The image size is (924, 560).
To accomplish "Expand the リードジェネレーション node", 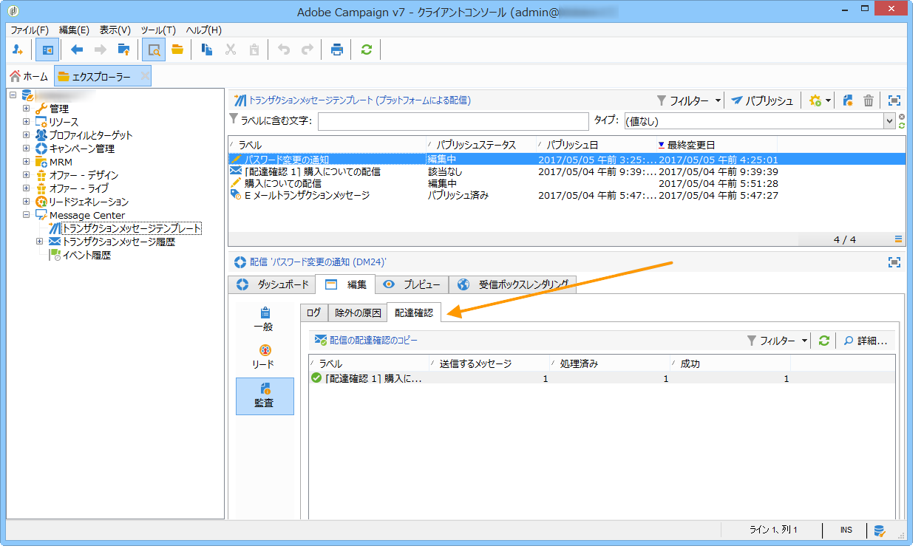I will point(26,202).
